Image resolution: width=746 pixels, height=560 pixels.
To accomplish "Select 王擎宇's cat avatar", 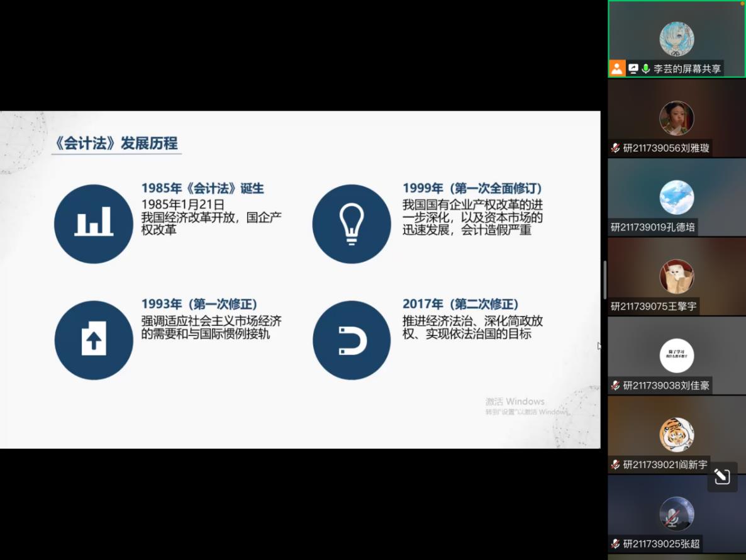I will [x=676, y=276].
